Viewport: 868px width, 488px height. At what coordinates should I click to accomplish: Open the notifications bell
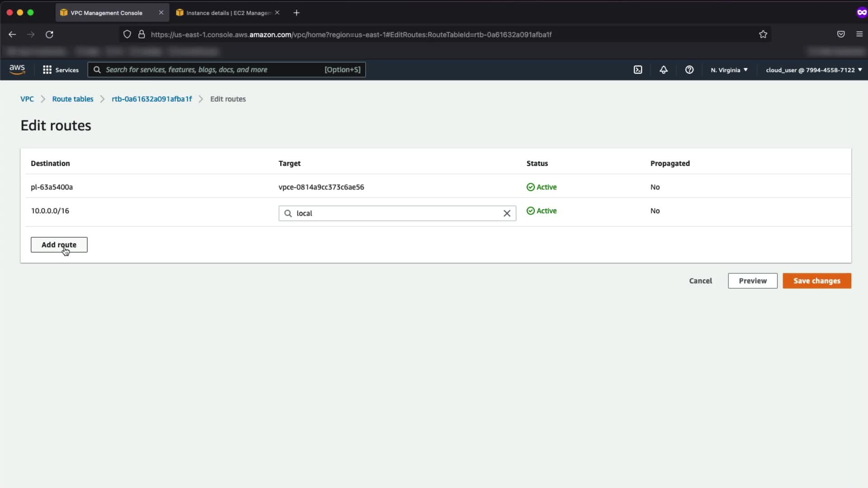[663, 70]
